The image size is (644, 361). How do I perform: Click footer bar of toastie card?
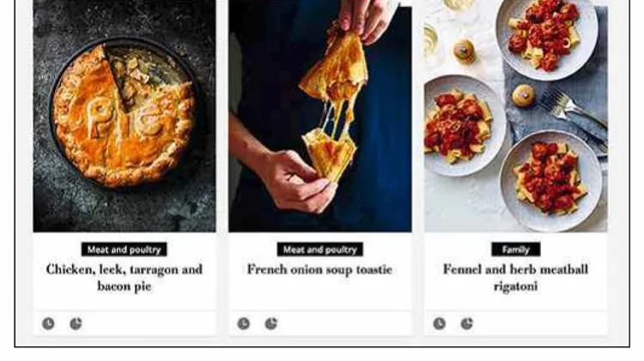tap(320, 323)
